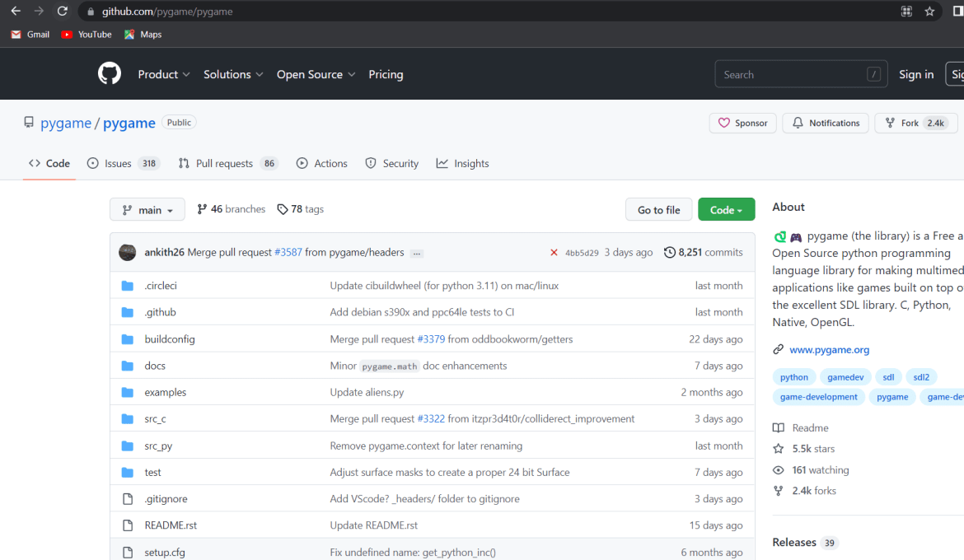
Task: Open the examples folder
Action: coord(166,391)
